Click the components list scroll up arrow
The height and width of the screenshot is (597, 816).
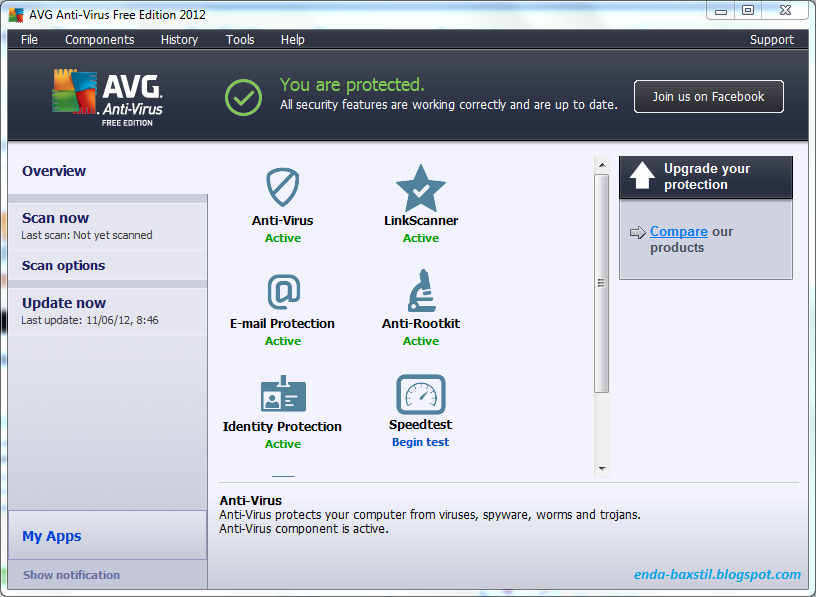tap(602, 165)
